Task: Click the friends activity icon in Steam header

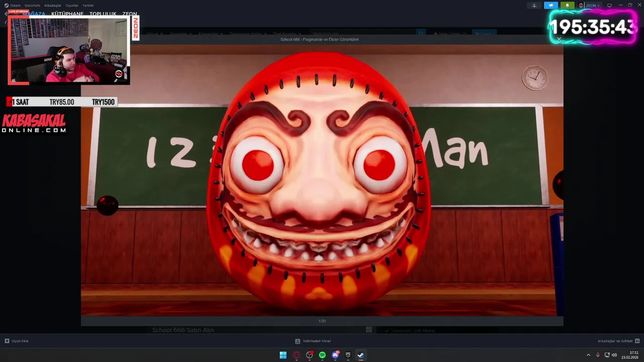Action: pyautogui.click(x=534, y=6)
